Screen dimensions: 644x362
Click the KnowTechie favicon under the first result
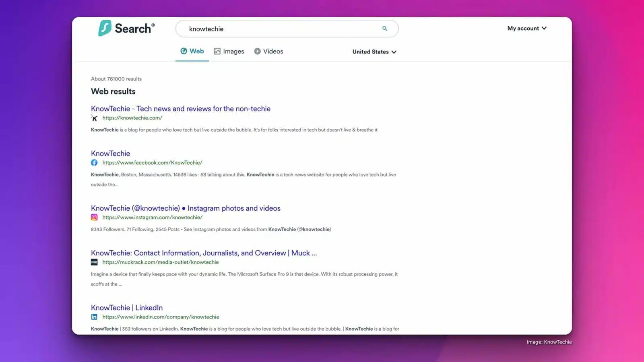(94, 118)
